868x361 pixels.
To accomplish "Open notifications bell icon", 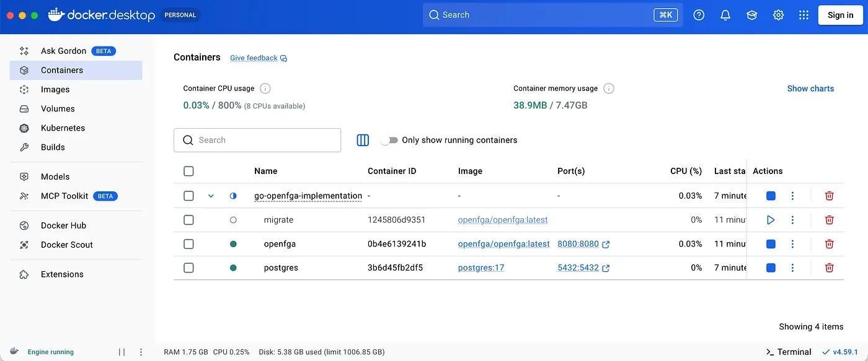I will (725, 15).
